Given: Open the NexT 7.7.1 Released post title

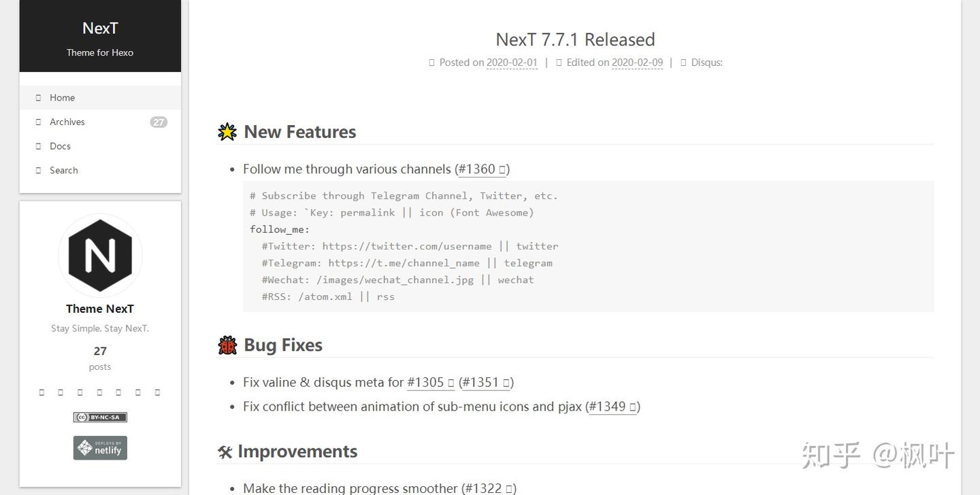Looking at the screenshot, I should [x=575, y=39].
